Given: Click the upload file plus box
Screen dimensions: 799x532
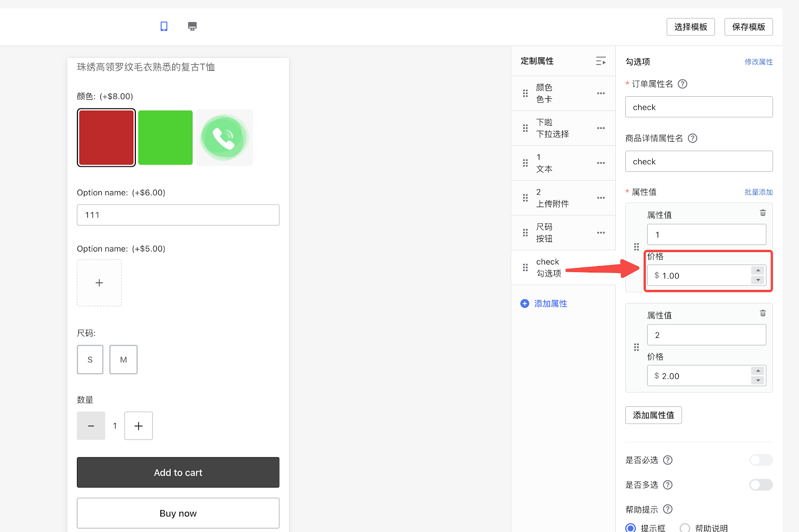Looking at the screenshot, I should (x=99, y=283).
